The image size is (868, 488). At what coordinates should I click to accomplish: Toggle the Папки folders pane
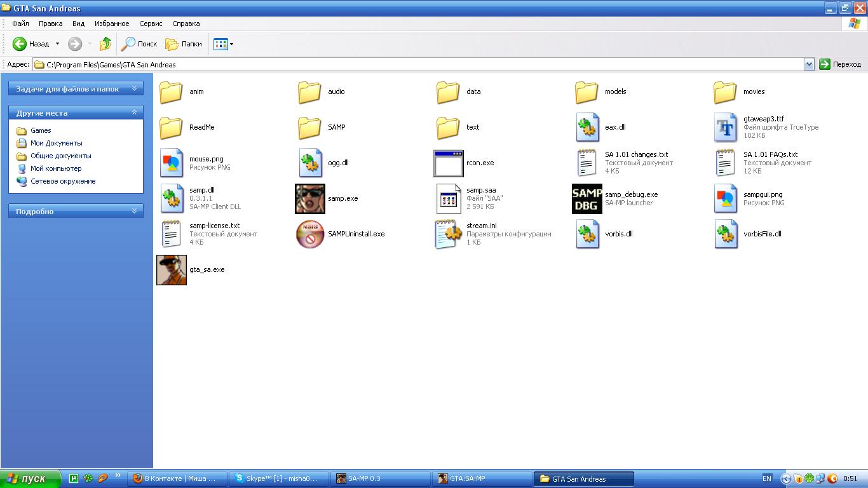tap(184, 44)
